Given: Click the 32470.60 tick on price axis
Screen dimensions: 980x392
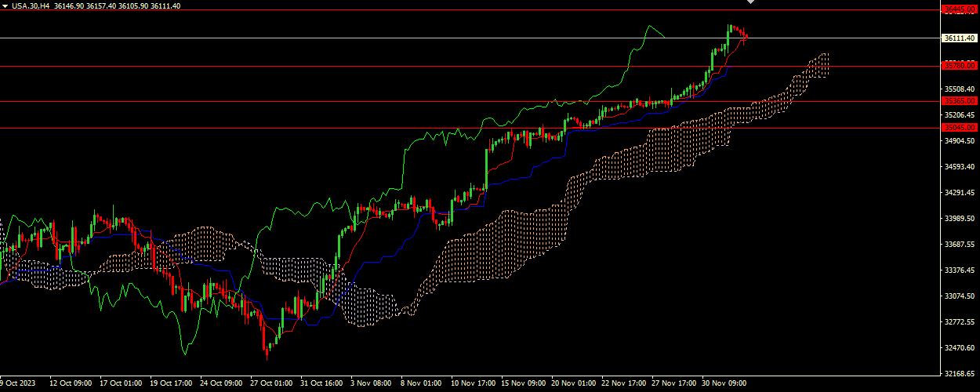Looking at the screenshot, I should (x=960, y=348).
